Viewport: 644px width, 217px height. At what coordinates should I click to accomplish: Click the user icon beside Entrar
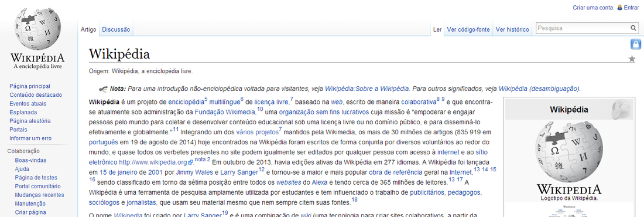(620, 8)
